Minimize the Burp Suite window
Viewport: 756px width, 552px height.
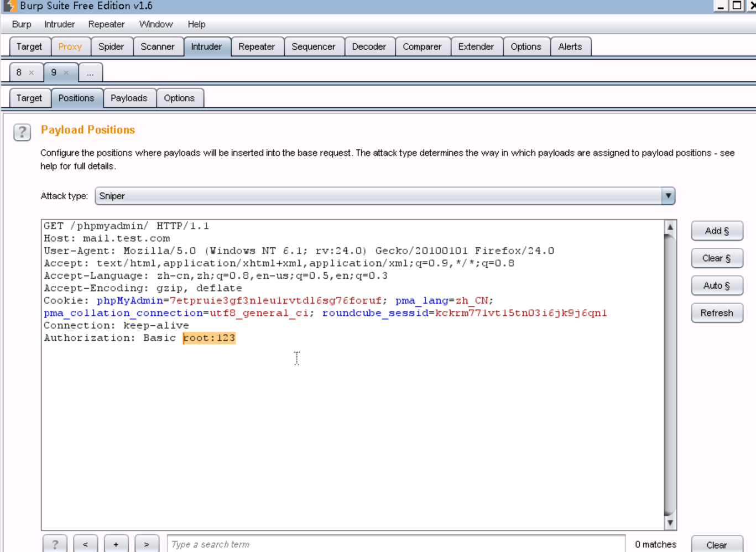721,6
